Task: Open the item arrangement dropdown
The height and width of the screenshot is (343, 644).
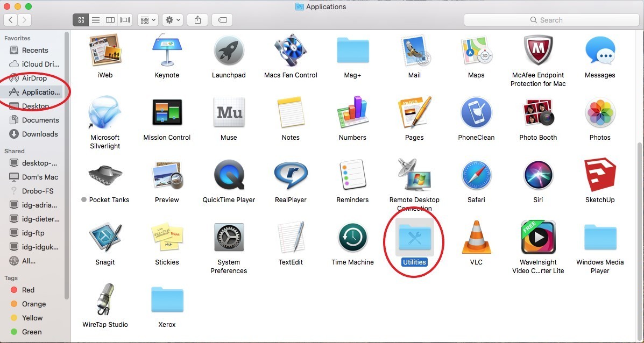Action: pos(148,20)
